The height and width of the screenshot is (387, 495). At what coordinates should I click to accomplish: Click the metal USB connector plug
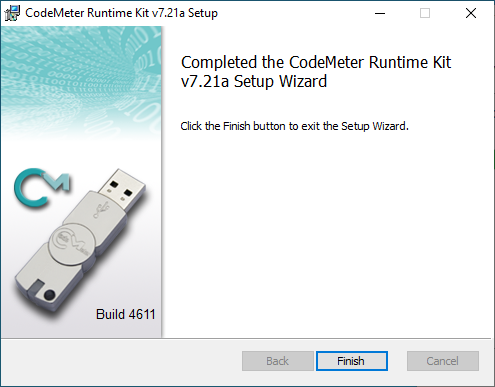[x=122, y=189]
